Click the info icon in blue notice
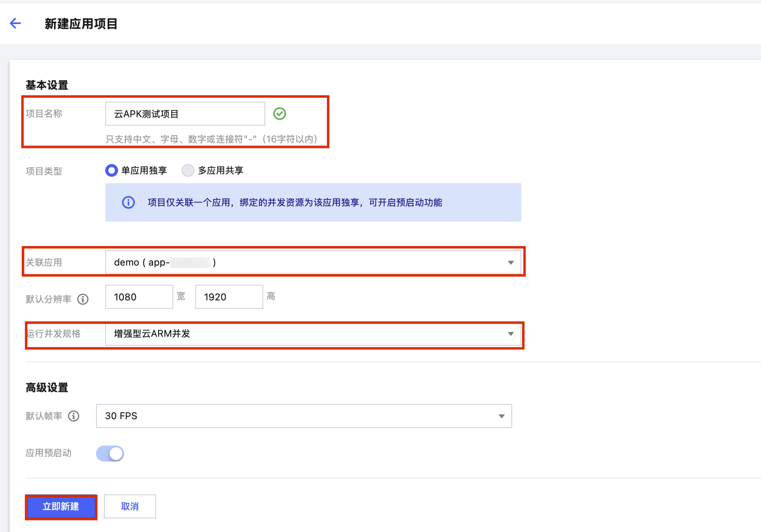Viewport: 761px width, 532px height. tap(128, 202)
